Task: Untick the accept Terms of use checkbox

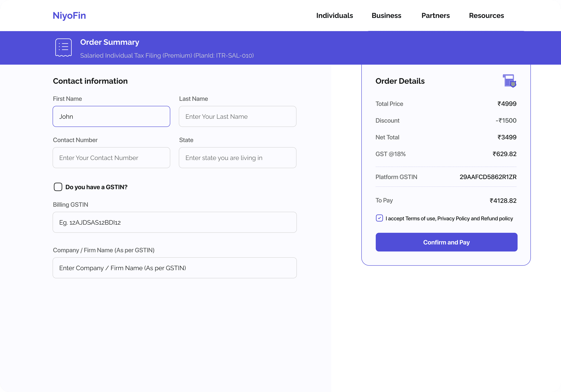Action: point(379,218)
